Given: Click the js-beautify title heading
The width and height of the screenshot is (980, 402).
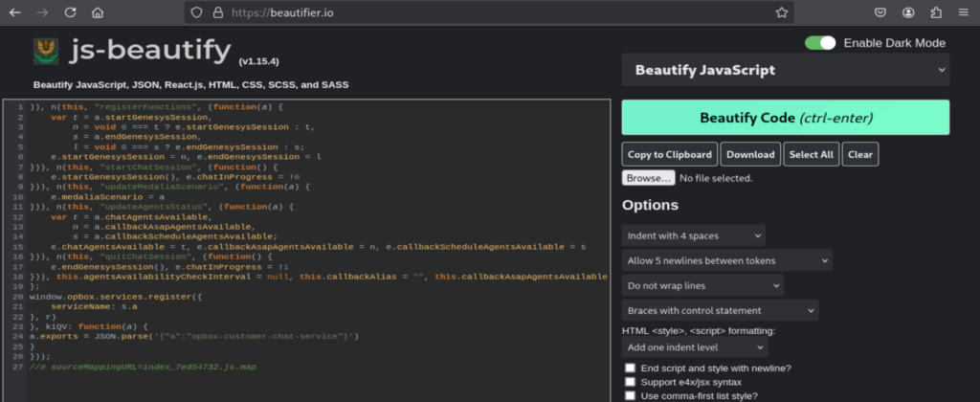Looking at the screenshot, I should tap(150, 50).
